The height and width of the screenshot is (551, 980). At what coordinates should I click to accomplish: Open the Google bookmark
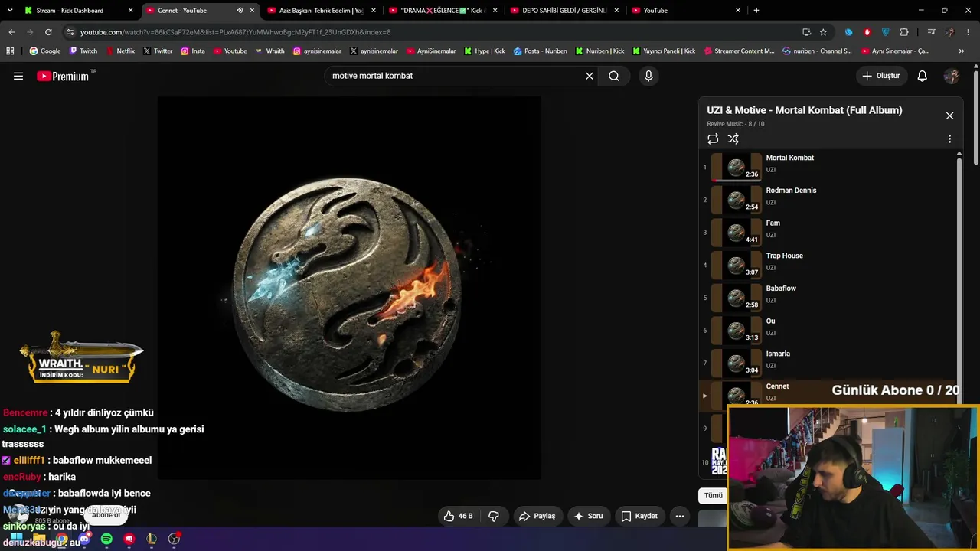click(x=45, y=51)
